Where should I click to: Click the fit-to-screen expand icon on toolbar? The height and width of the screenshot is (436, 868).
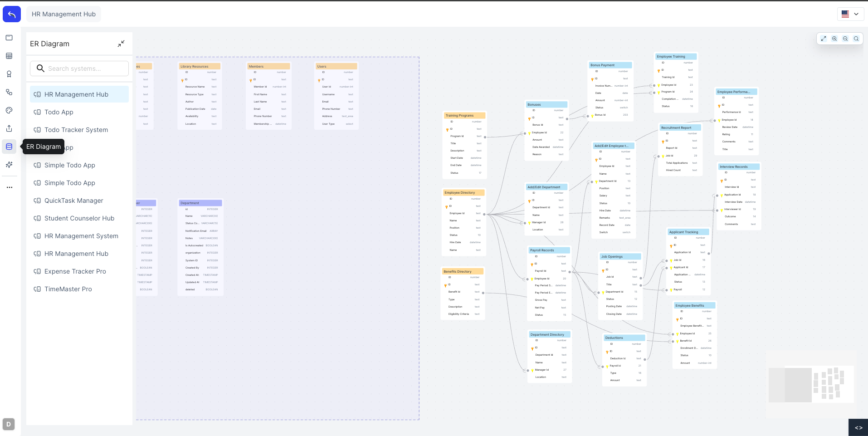click(x=824, y=39)
